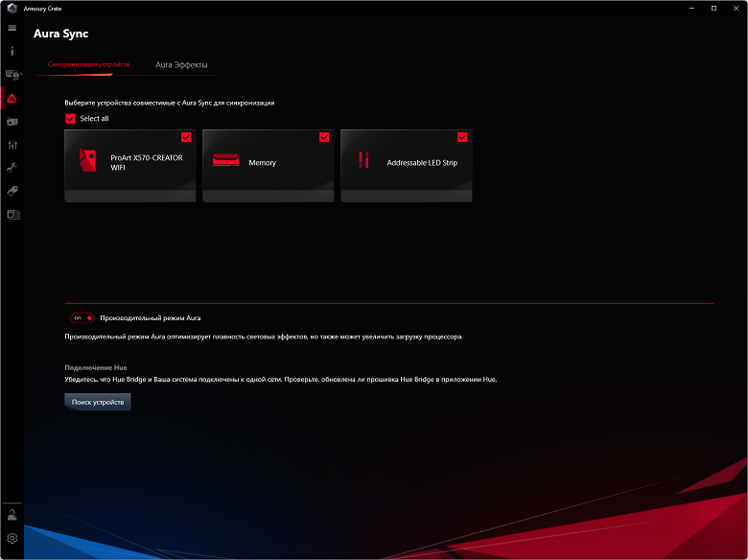Click the Addressable LED Strip icon

[x=363, y=160]
